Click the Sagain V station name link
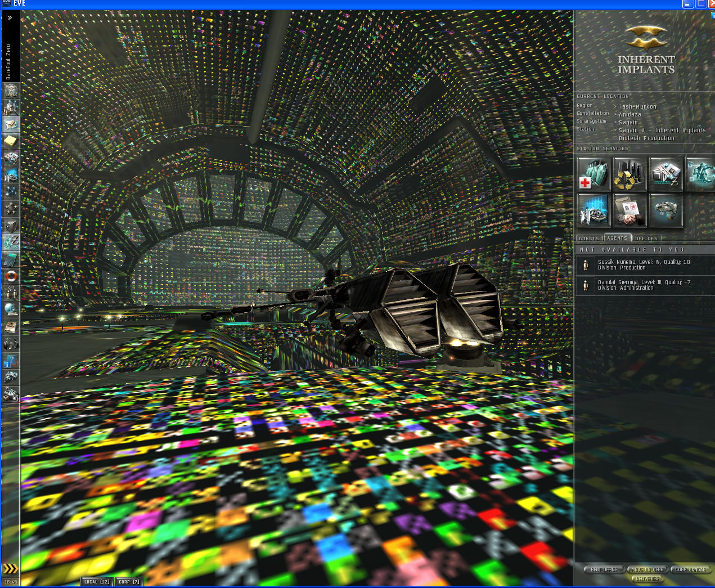Image resolution: width=715 pixels, height=588 pixels. coord(662,134)
